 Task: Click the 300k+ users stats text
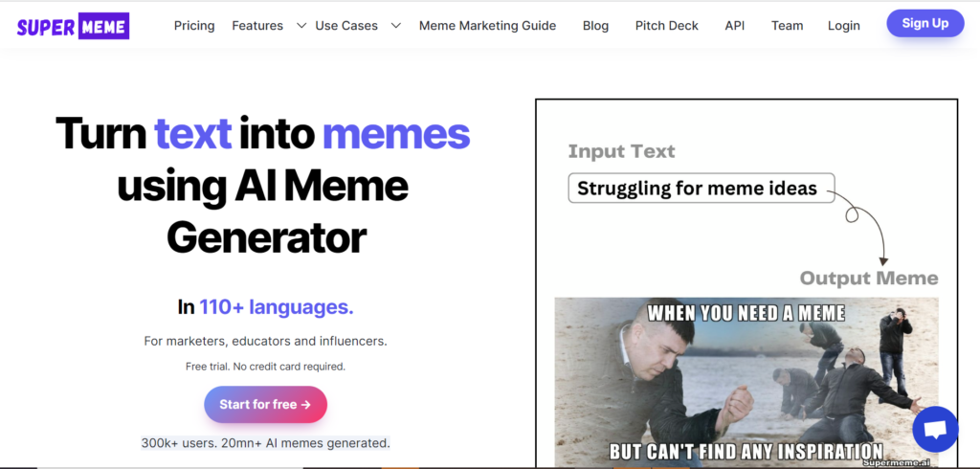click(266, 443)
